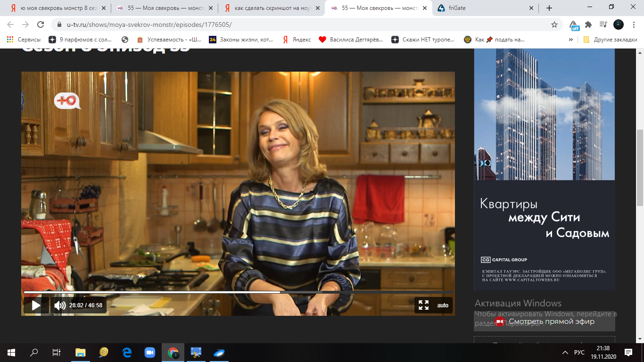Image resolution: width=644 pixels, height=362 pixels.
Task: Click the browser forward arrow
Action: [25, 25]
